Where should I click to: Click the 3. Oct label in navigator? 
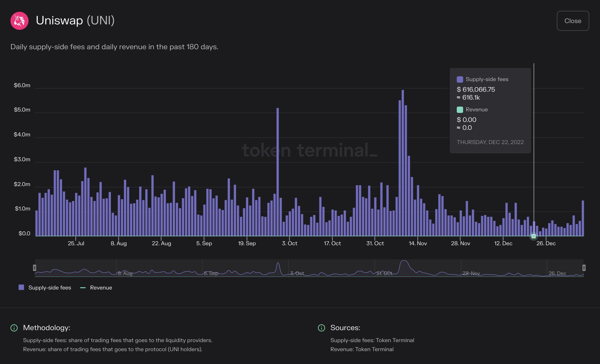click(297, 273)
